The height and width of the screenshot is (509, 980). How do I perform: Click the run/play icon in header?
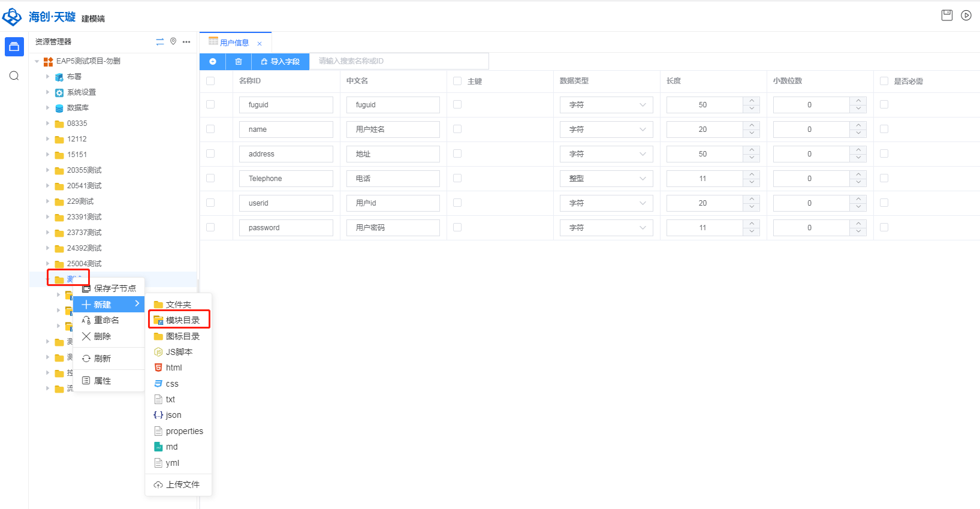(x=966, y=16)
